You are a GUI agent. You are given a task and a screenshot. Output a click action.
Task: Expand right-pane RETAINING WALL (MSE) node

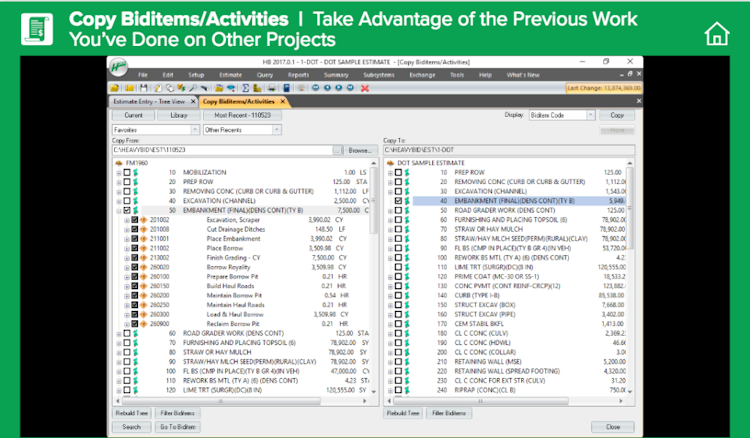click(390, 362)
